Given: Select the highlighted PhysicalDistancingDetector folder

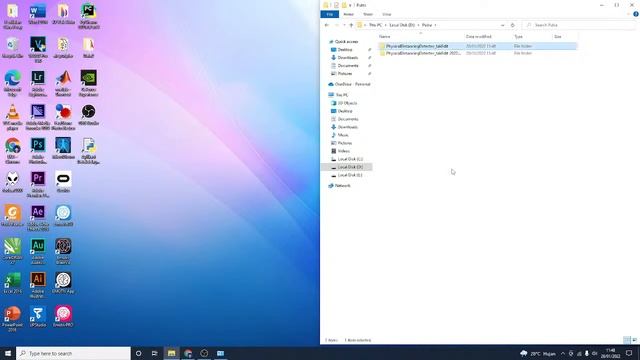Looking at the screenshot, I should click(x=477, y=46).
